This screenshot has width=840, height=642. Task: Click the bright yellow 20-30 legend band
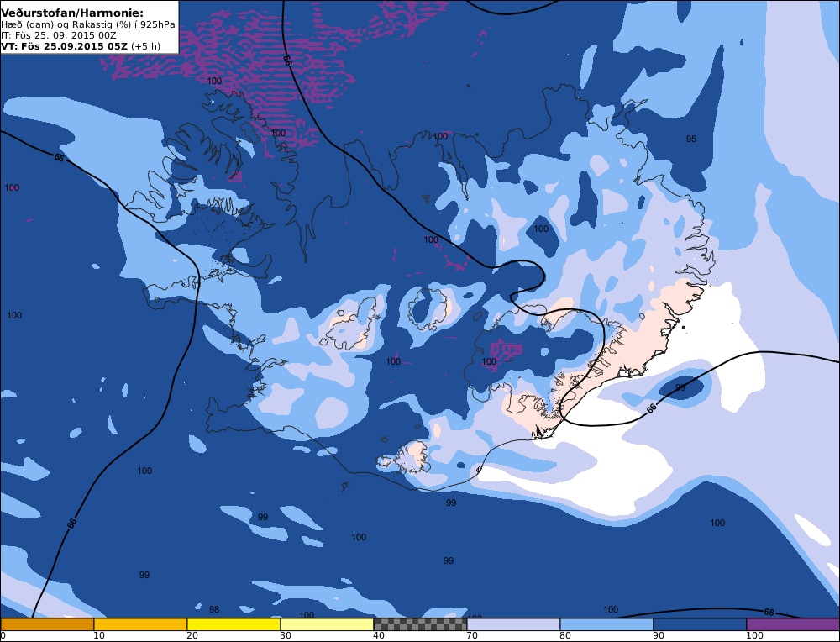tap(234, 624)
